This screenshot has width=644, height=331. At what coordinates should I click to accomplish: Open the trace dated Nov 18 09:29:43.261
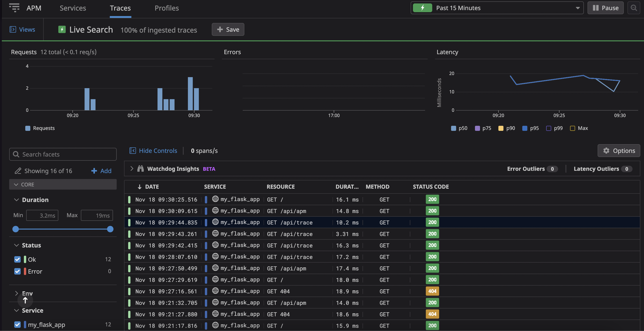[x=382, y=234]
